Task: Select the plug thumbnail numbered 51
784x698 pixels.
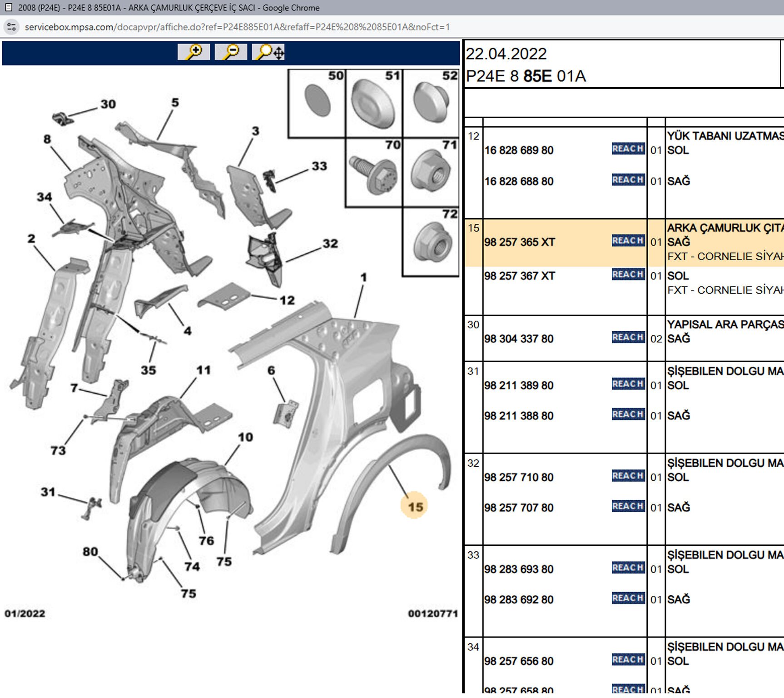Action: [374, 104]
